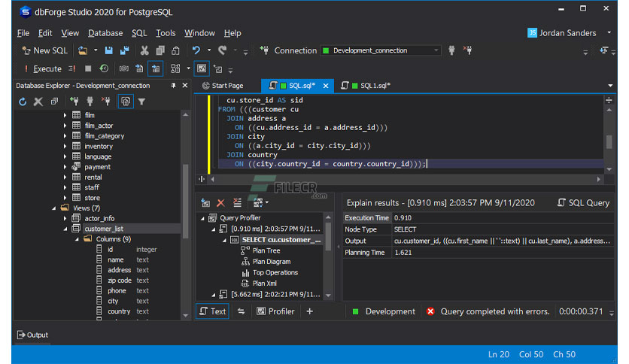Click the New SQL toolbar button
629x364 pixels.
[x=45, y=50]
